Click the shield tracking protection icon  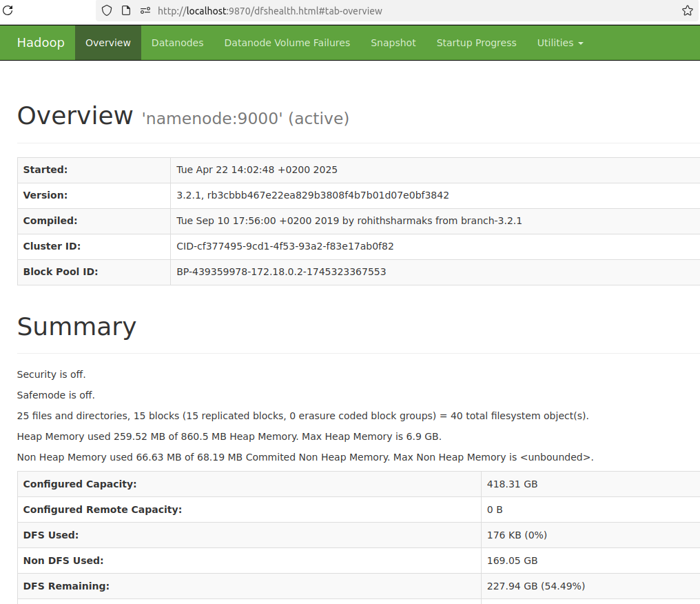coord(107,11)
